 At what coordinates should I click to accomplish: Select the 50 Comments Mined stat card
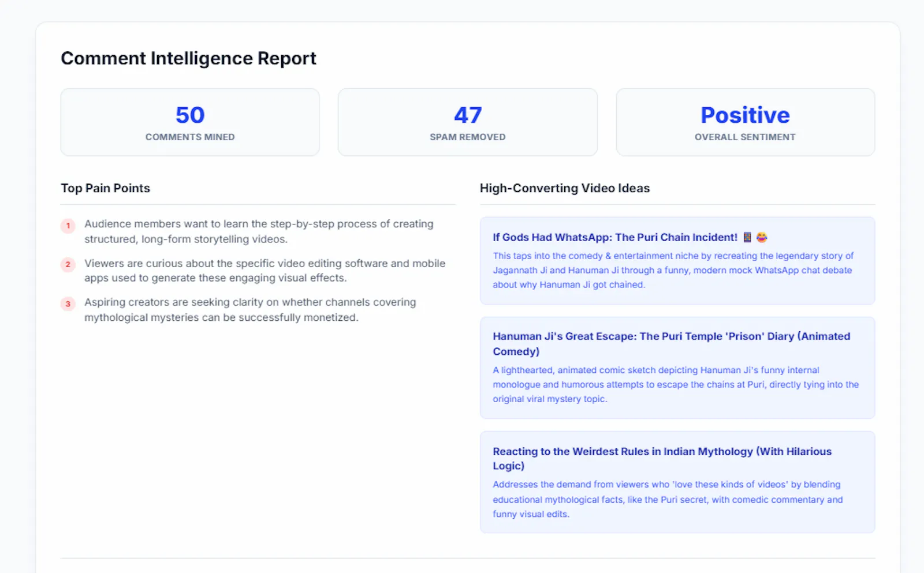(190, 122)
